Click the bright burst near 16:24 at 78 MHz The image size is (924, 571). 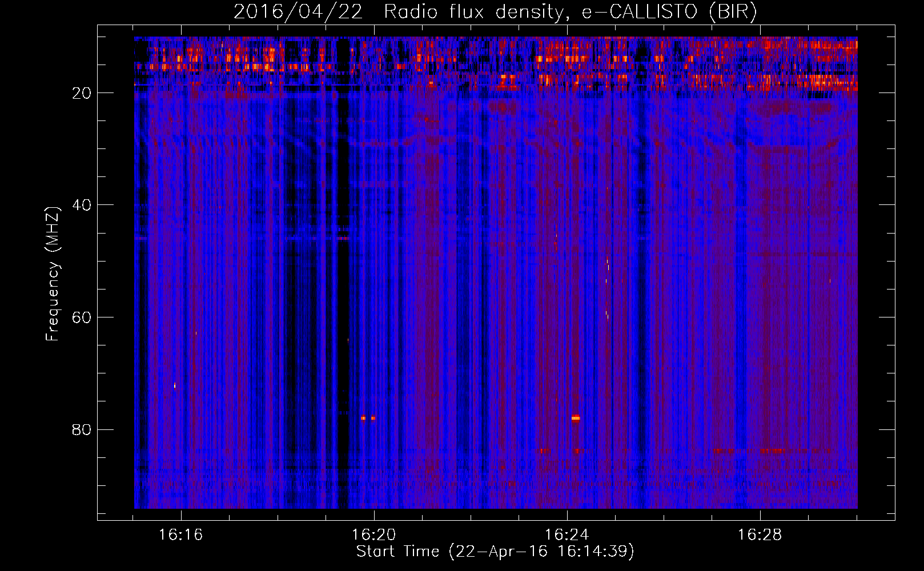576,418
